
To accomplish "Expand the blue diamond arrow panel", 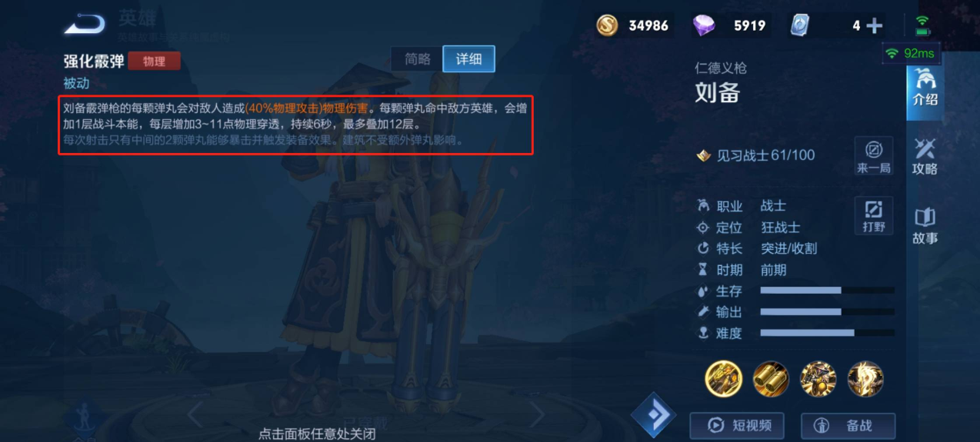I will click(655, 415).
